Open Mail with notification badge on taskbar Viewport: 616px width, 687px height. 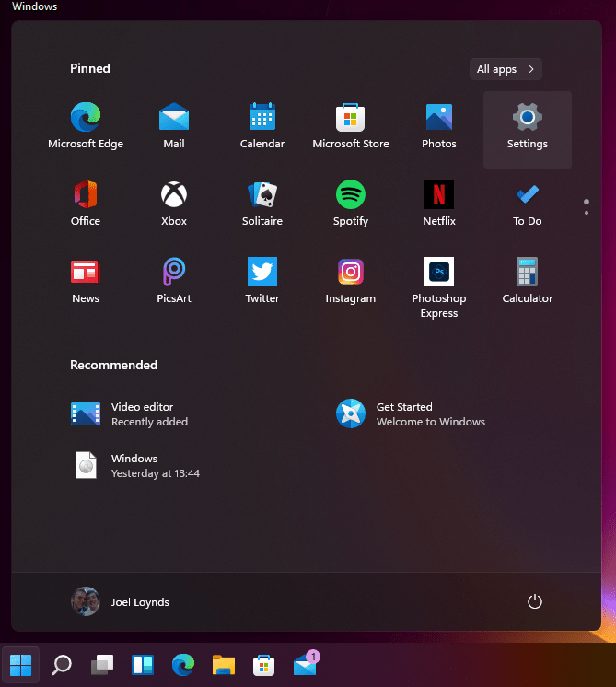(306, 664)
